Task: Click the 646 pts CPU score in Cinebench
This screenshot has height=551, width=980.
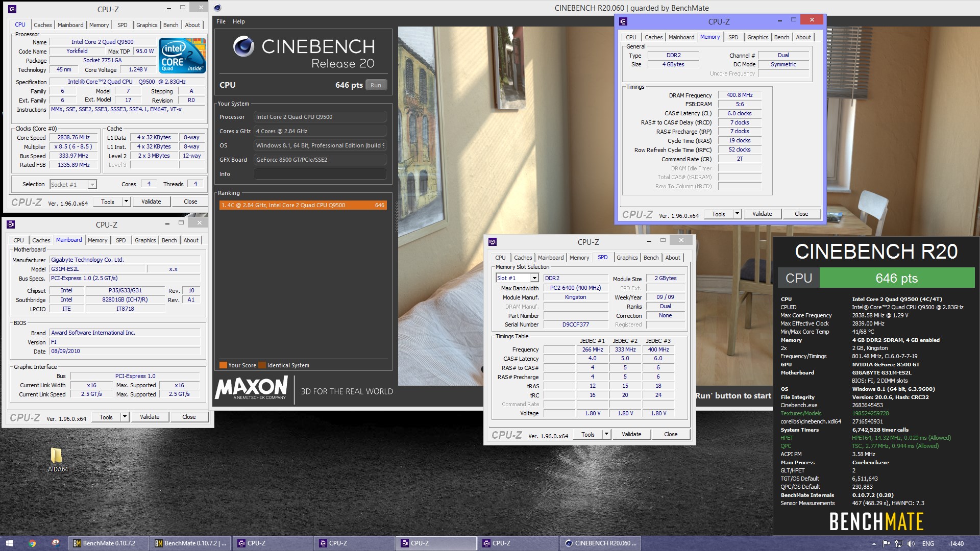Action: pos(349,85)
